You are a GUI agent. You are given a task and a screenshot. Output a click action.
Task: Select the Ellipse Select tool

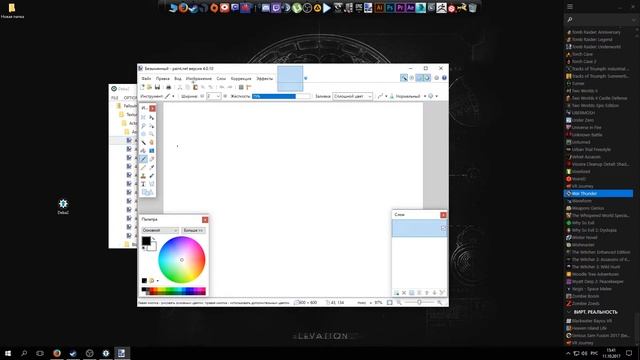tap(143, 134)
